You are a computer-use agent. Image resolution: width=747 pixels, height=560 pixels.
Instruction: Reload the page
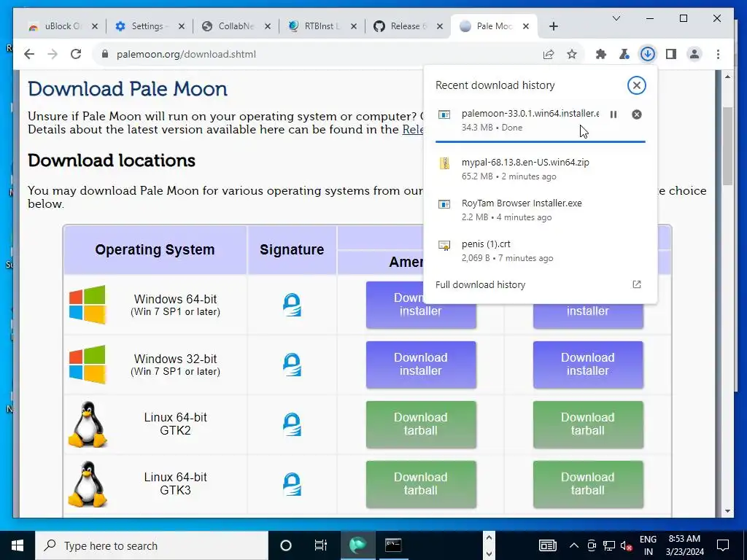[76, 54]
